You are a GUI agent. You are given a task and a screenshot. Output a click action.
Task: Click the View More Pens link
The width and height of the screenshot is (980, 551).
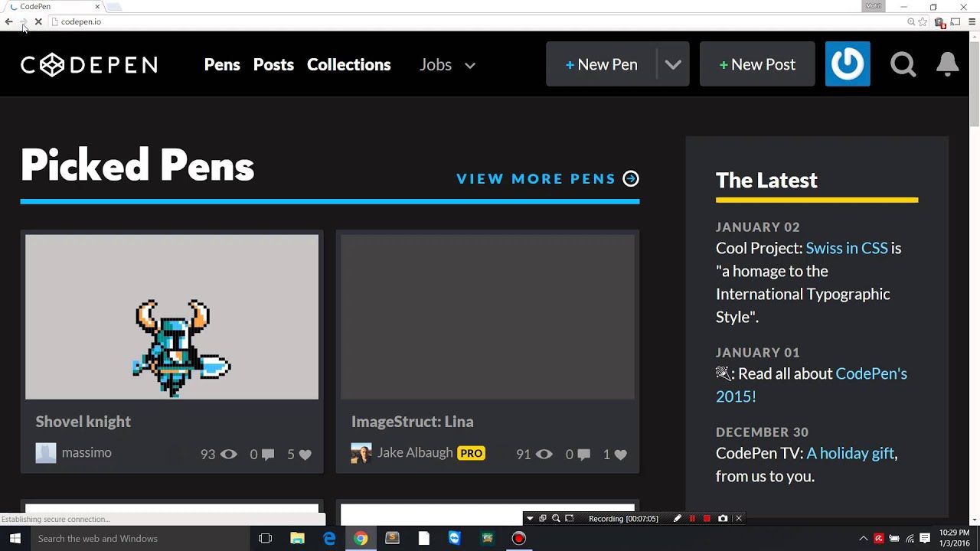536,178
